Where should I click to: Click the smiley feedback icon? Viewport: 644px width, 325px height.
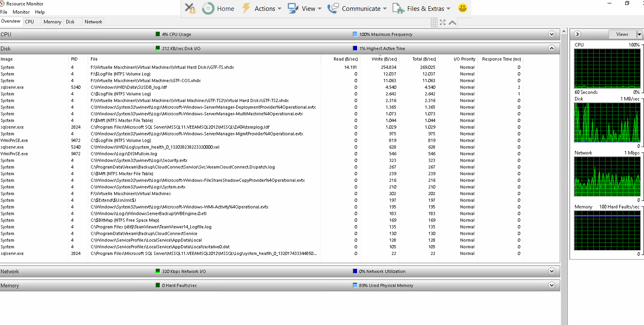(x=462, y=8)
